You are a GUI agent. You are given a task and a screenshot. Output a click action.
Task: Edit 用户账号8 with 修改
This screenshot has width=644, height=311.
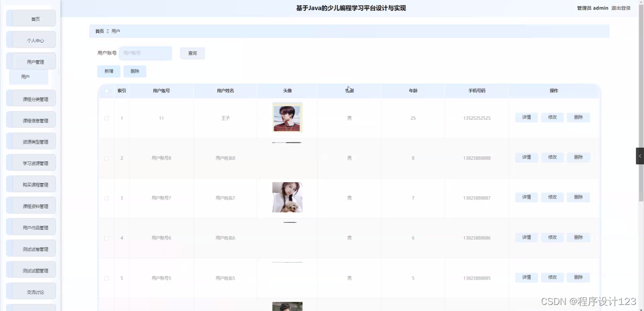click(x=552, y=157)
